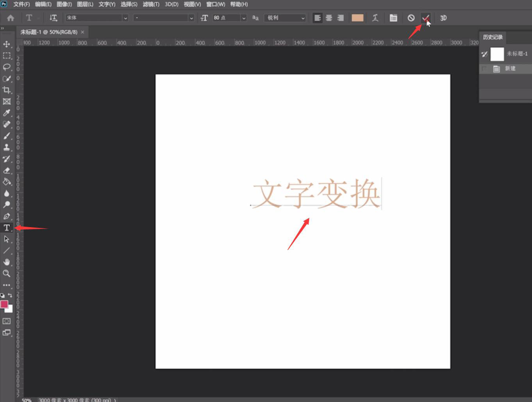Select the Frame tool
Viewport: 532px width, 402px height.
point(7,101)
